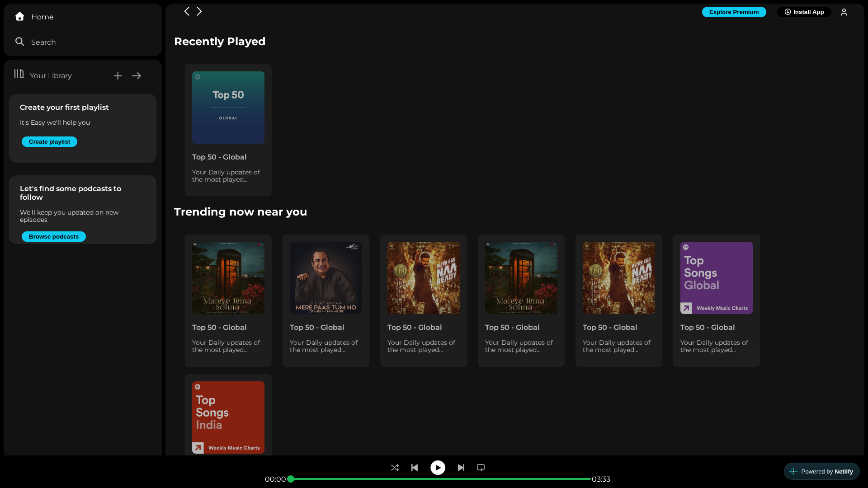Click the 03:33 track duration

pos(601,479)
